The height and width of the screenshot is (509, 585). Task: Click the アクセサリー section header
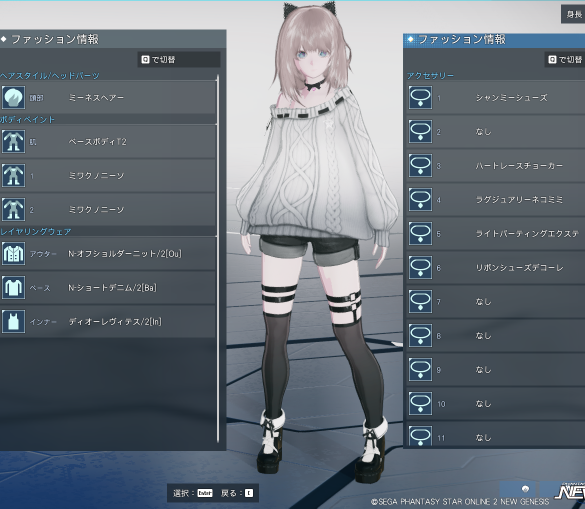(x=430, y=76)
